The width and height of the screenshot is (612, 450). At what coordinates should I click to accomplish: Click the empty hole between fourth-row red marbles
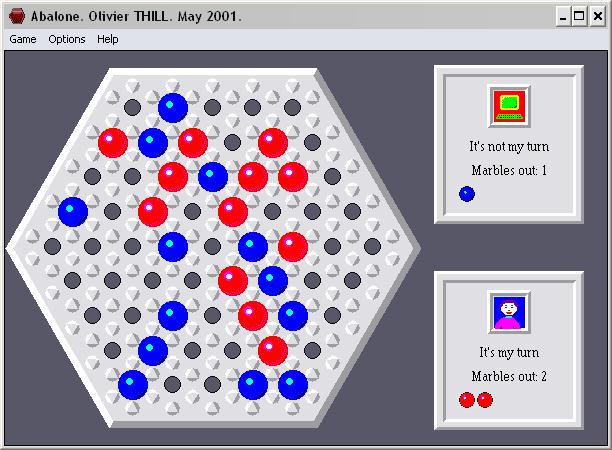click(x=192, y=212)
